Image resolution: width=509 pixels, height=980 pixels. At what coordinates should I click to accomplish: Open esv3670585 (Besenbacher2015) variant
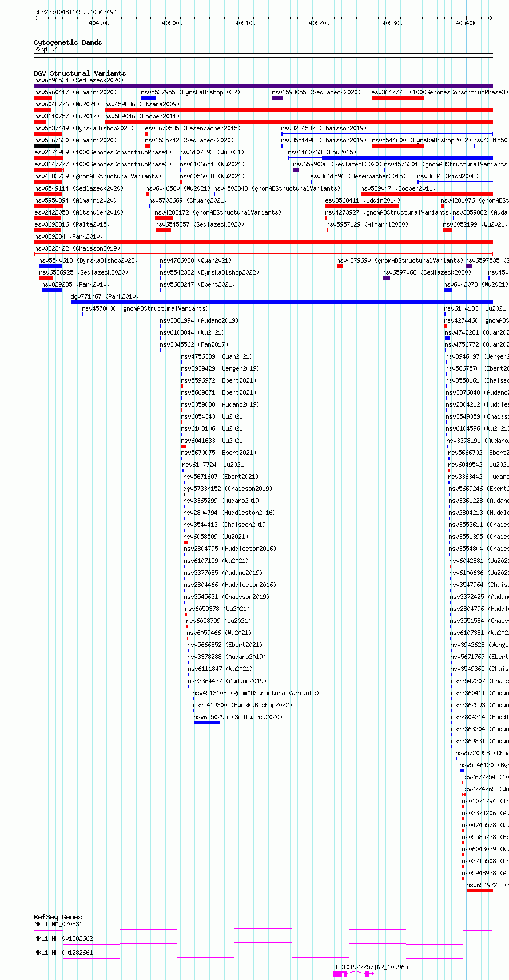(193, 128)
